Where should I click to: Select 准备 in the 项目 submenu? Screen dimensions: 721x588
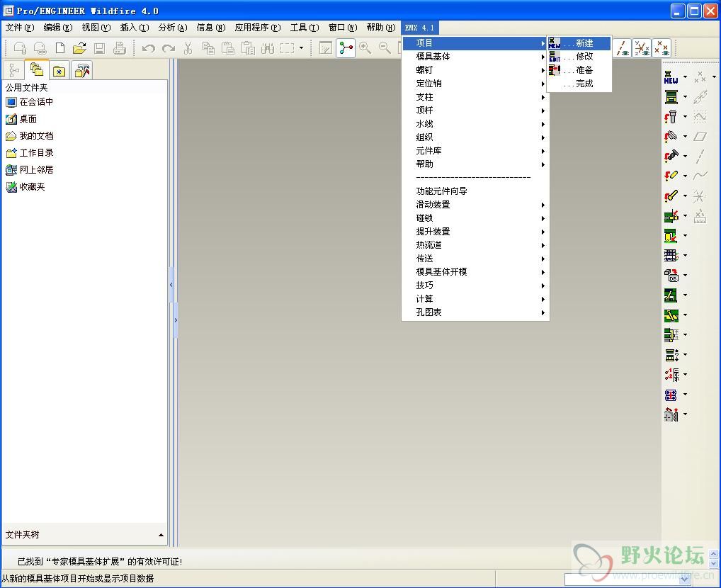(x=579, y=70)
